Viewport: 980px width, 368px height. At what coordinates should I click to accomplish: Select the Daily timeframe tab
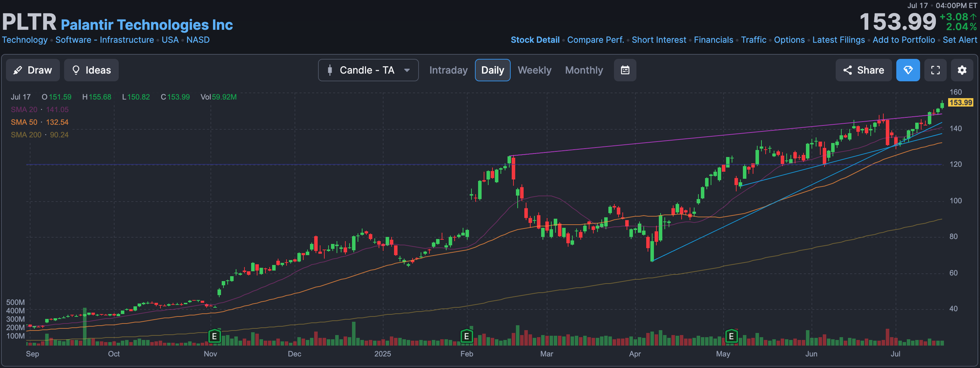coord(493,70)
